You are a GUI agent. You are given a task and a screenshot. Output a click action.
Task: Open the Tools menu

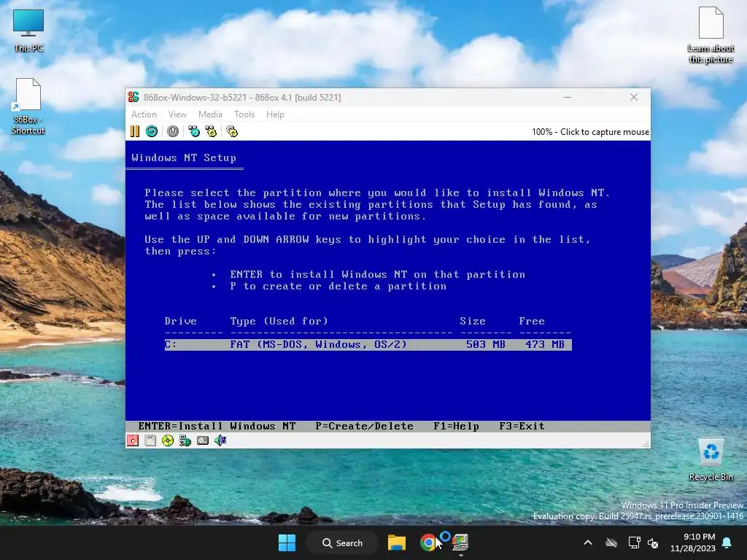pyautogui.click(x=244, y=114)
